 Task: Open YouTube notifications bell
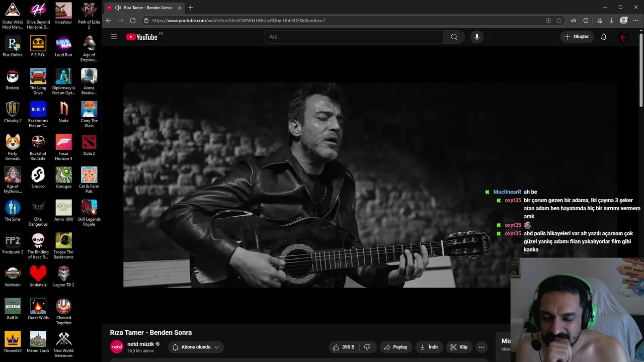tap(604, 37)
